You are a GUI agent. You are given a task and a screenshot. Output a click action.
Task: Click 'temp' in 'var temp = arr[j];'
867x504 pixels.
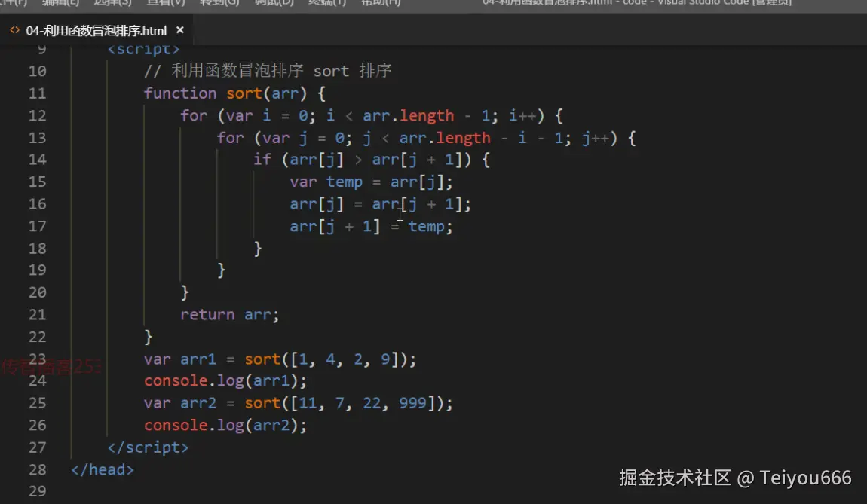(344, 182)
